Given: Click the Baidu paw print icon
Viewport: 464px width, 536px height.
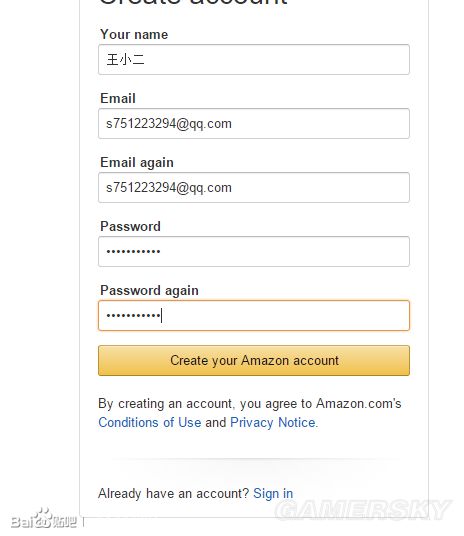Looking at the screenshot, I should coord(42,518).
